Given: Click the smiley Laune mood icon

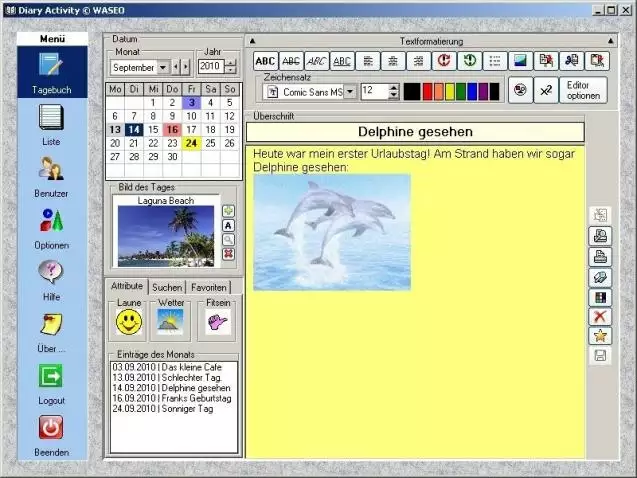Looking at the screenshot, I should click(x=129, y=322).
